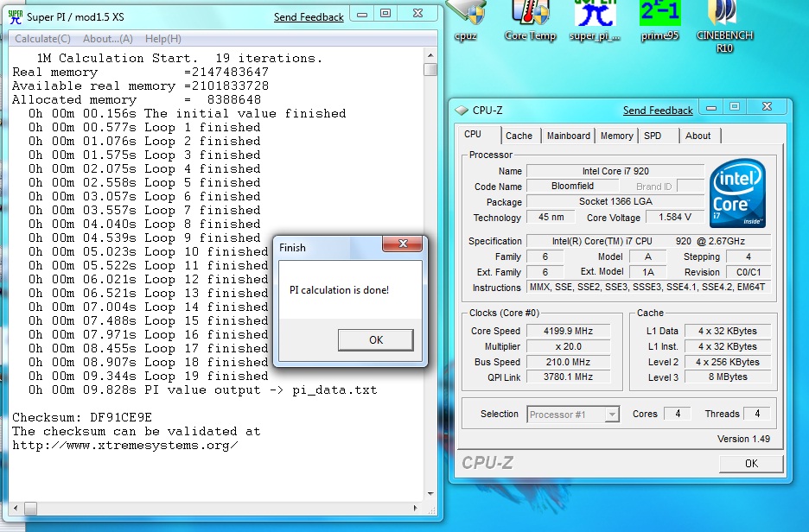The width and height of the screenshot is (809, 532).
Task: Click the Core Voltage value 1.584 V
Action: pos(675,217)
